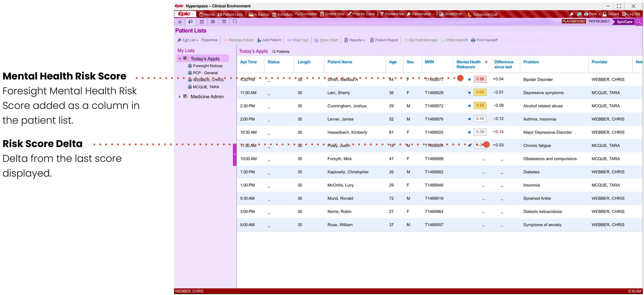Click the 0.65 risk score badge

(480, 92)
